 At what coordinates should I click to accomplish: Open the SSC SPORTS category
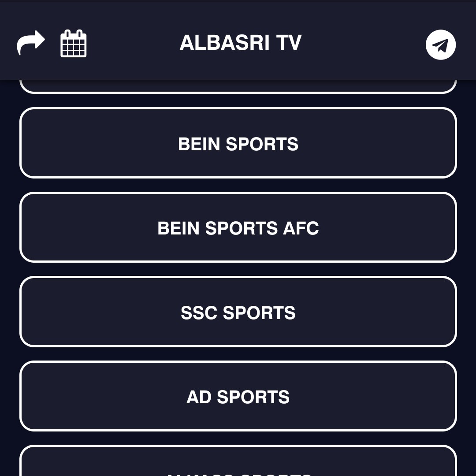point(238,312)
